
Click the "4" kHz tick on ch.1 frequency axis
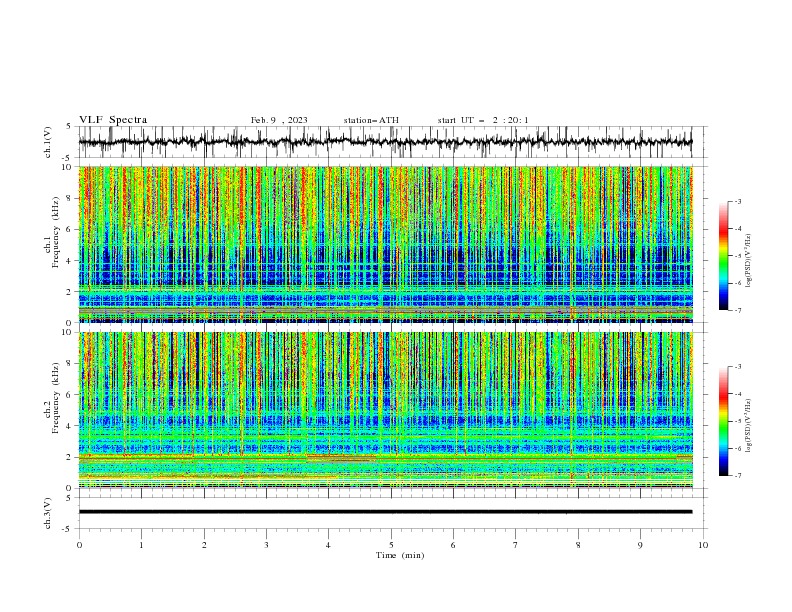tap(69, 261)
